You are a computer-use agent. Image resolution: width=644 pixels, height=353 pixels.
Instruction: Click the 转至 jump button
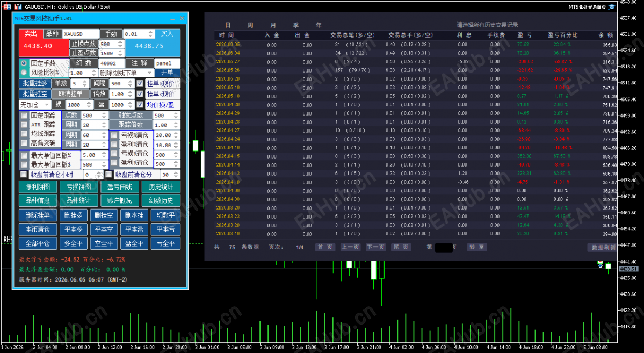click(477, 247)
